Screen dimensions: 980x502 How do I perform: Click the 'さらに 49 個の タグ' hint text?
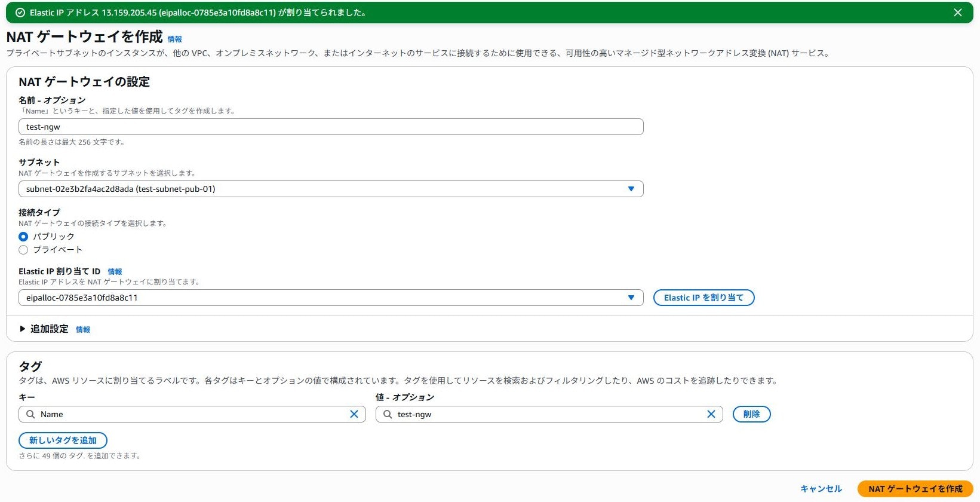click(80, 455)
